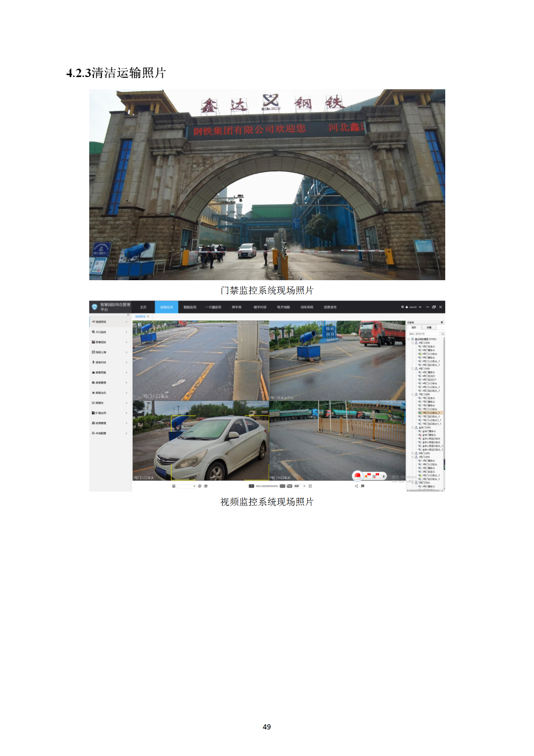Click the user account avatar icon

click(407, 307)
